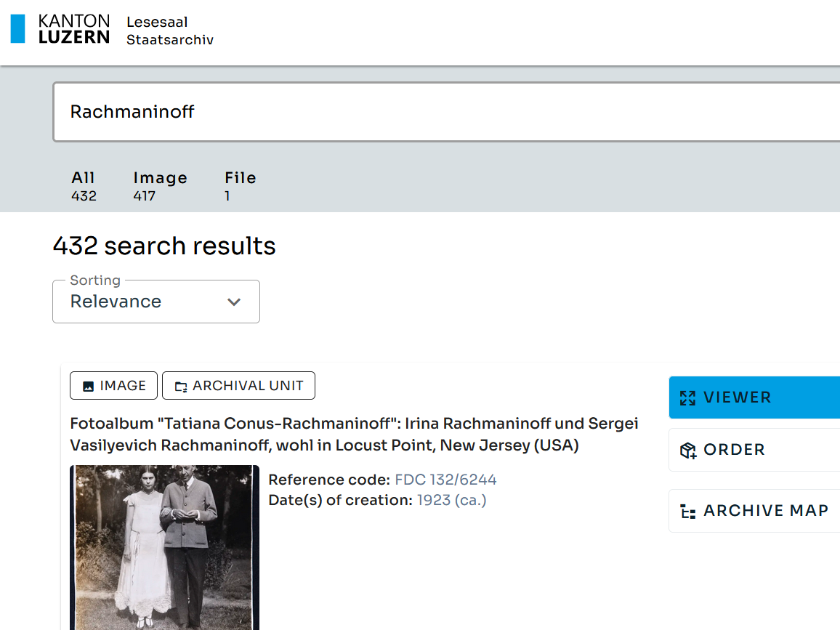Click the 1923 (ca.) creation date link
The width and height of the screenshot is (840, 630).
point(451,500)
